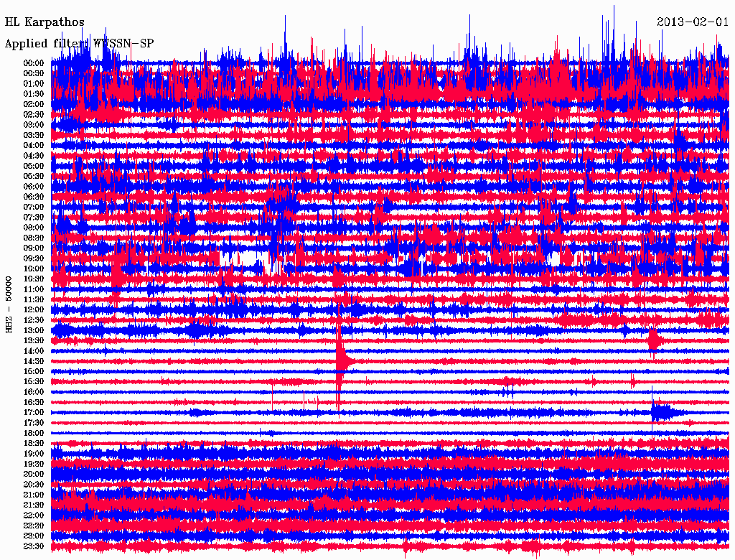
Task: Click the red event burst on the 13:30 trace
Action: (652, 338)
